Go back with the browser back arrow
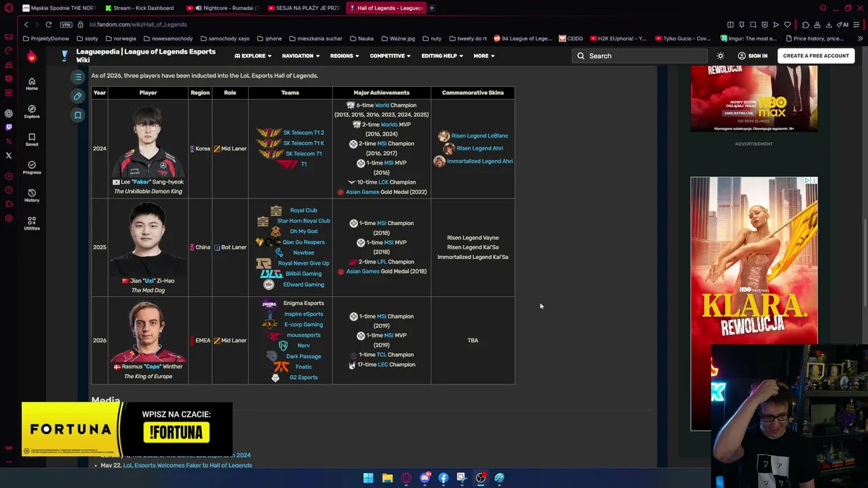Image resolution: width=868 pixels, height=488 pixels. point(26,24)
